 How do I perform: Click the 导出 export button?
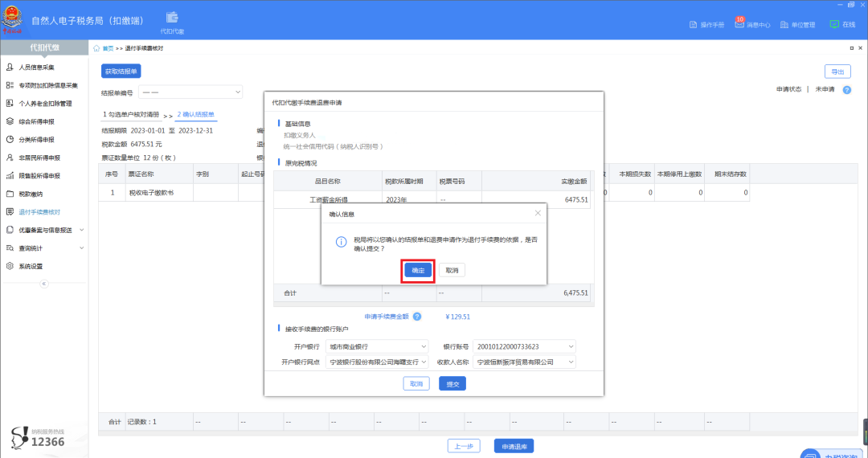837,72
